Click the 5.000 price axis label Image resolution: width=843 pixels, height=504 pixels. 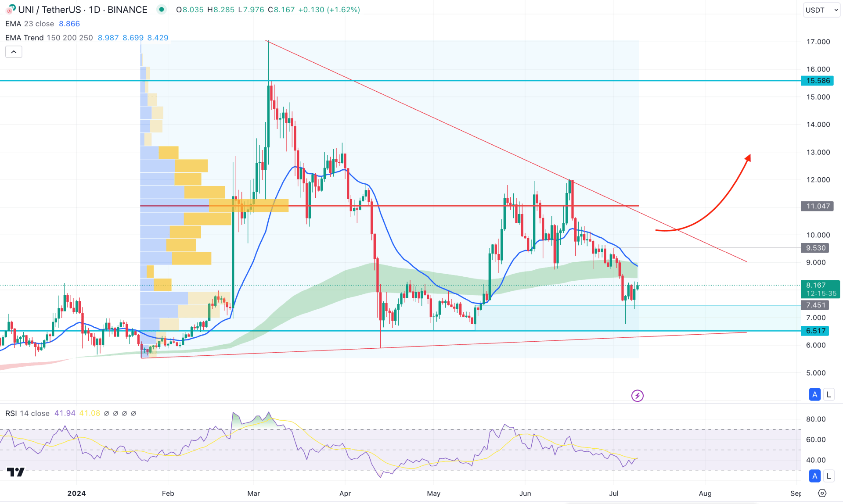click(x=816, y=373)
